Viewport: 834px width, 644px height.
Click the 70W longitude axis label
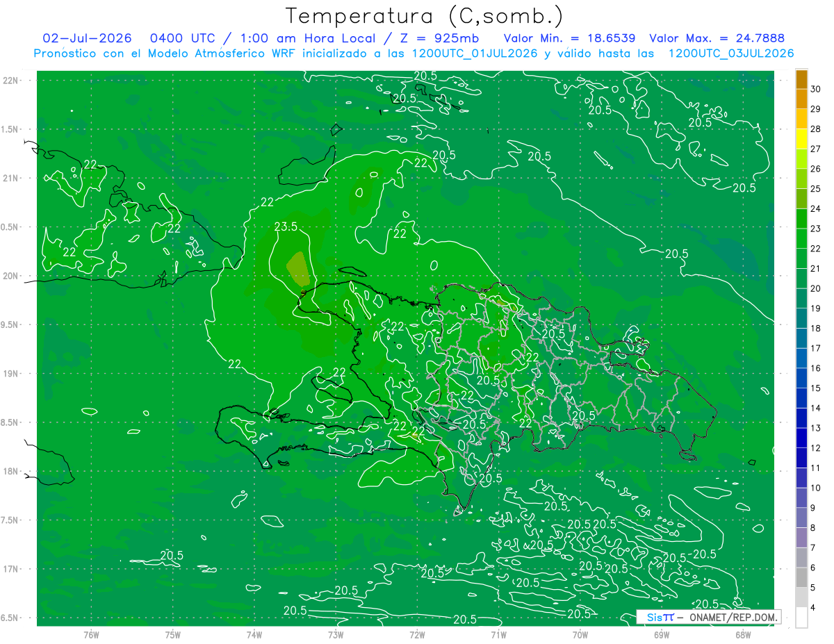click(x=580, y=634)
